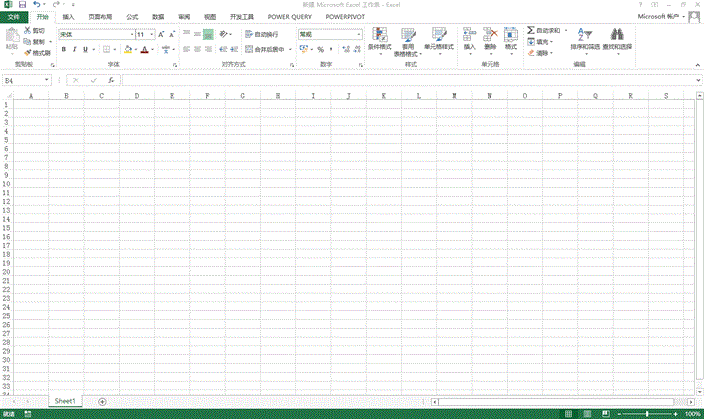704x419 pixels.
Task: Click the File (文件) button
Action: tap(13, 17)
